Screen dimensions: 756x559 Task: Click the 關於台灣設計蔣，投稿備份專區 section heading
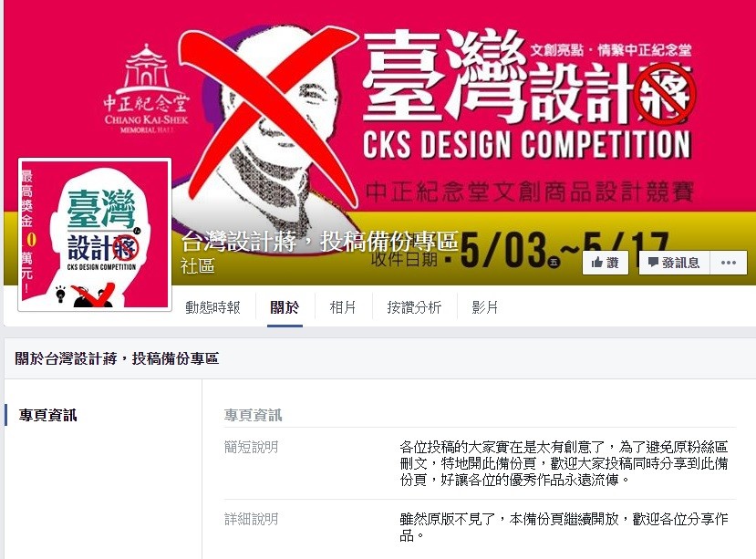pos(117,358)
